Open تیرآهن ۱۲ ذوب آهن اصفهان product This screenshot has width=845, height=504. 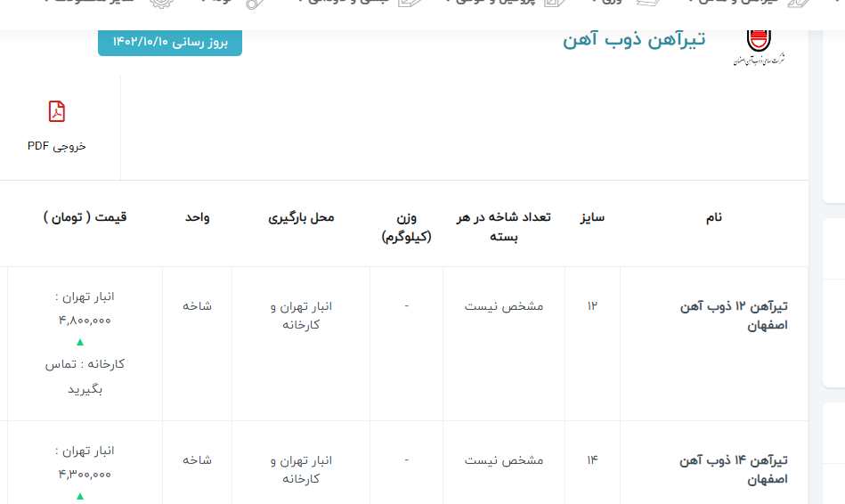[x=734, y=315]
